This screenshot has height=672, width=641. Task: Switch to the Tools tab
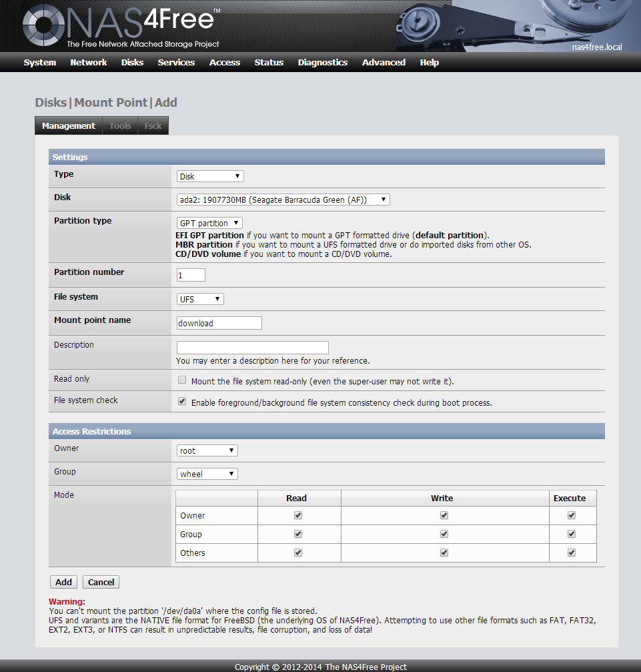tap(120, 125)
